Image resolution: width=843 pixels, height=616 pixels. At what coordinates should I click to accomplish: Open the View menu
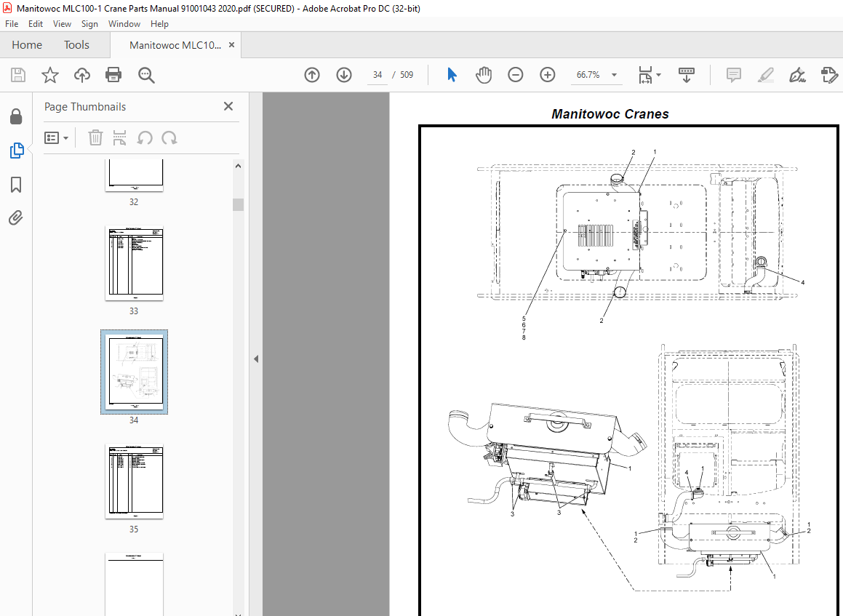pyautogui.click(x=62, y=24)
